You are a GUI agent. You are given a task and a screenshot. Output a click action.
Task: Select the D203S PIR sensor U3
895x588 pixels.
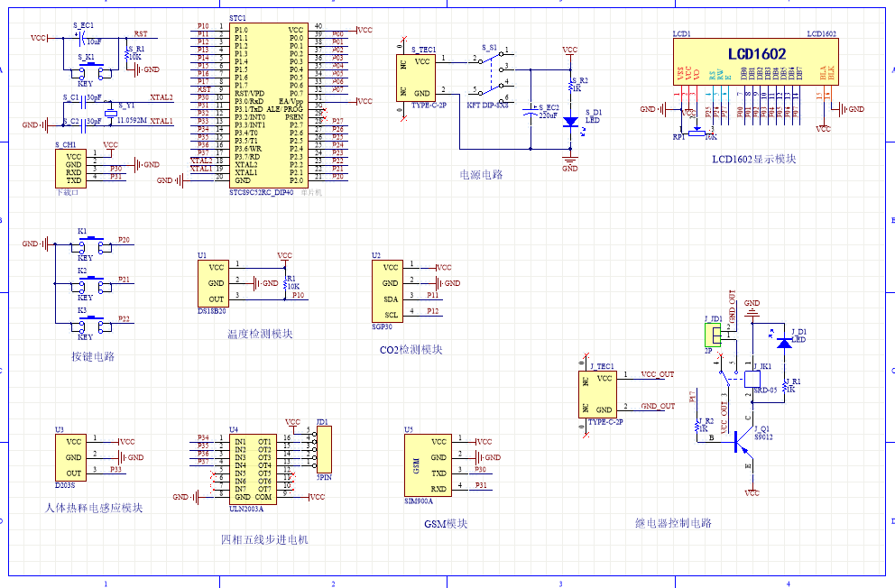(x=73, y=457)
